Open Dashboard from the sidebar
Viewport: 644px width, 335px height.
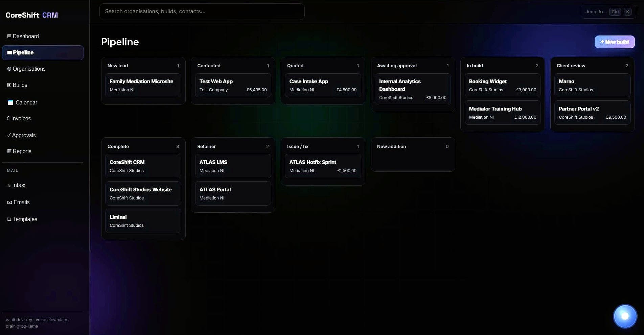point(43,37)
